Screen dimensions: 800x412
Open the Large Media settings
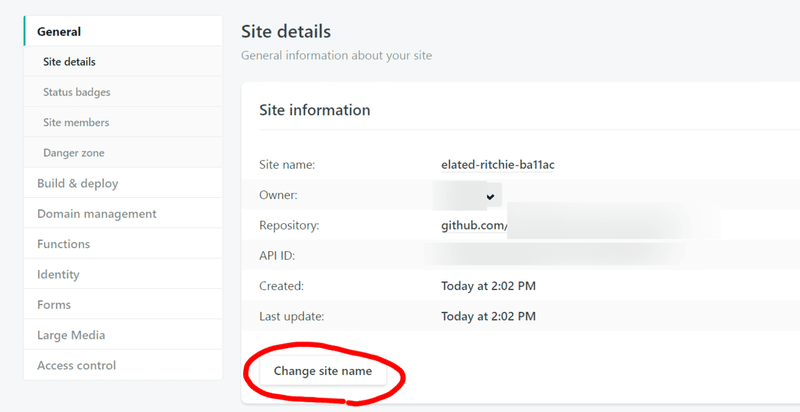(x=71, y=335)
